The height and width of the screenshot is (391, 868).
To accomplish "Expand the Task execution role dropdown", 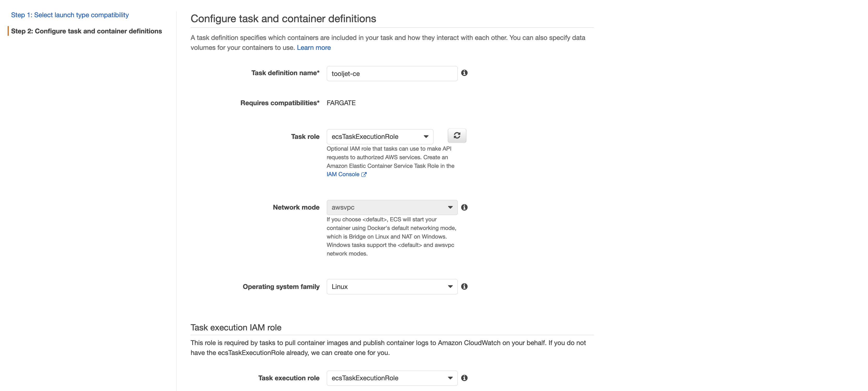I will [x=392, y=378].
